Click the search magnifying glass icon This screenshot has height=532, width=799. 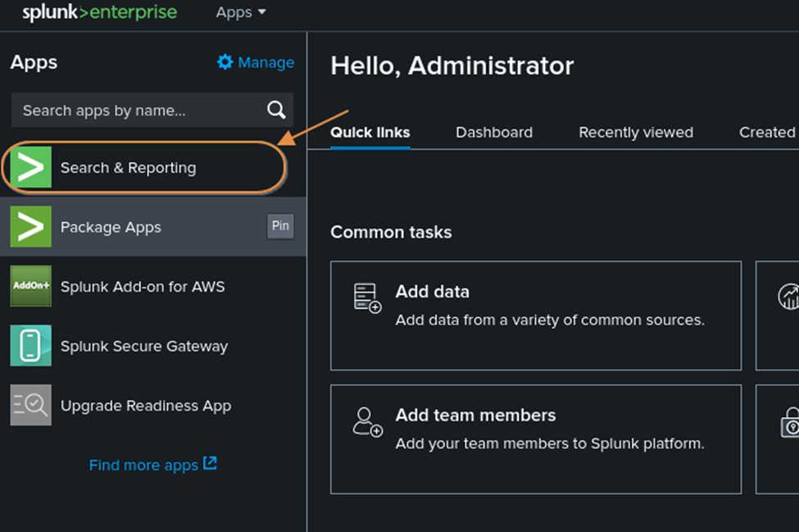[x=276, y=110]
